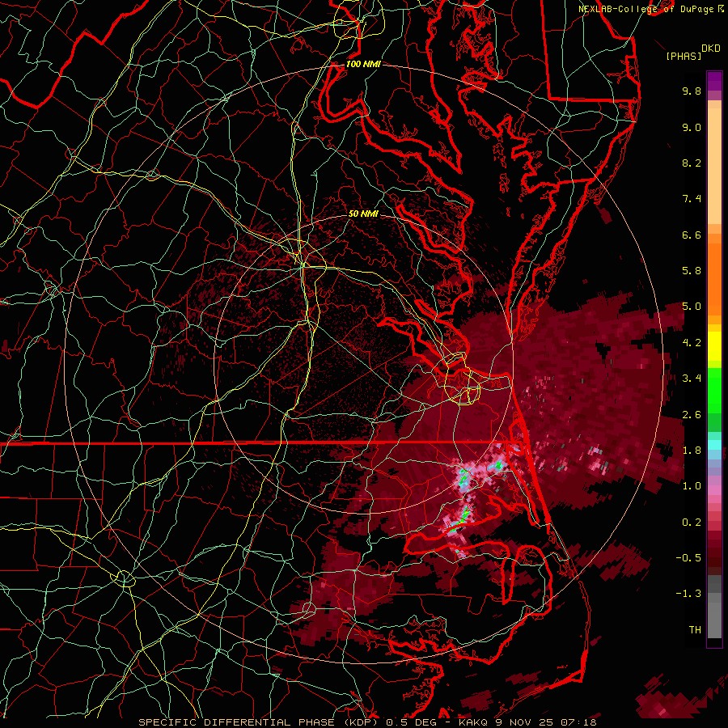Click the 50 NMI range ring label

coord(363,214)
